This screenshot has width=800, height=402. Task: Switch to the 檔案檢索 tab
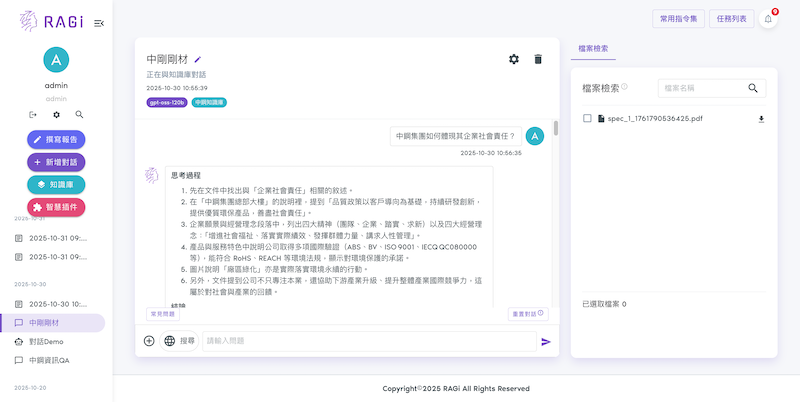593,49
